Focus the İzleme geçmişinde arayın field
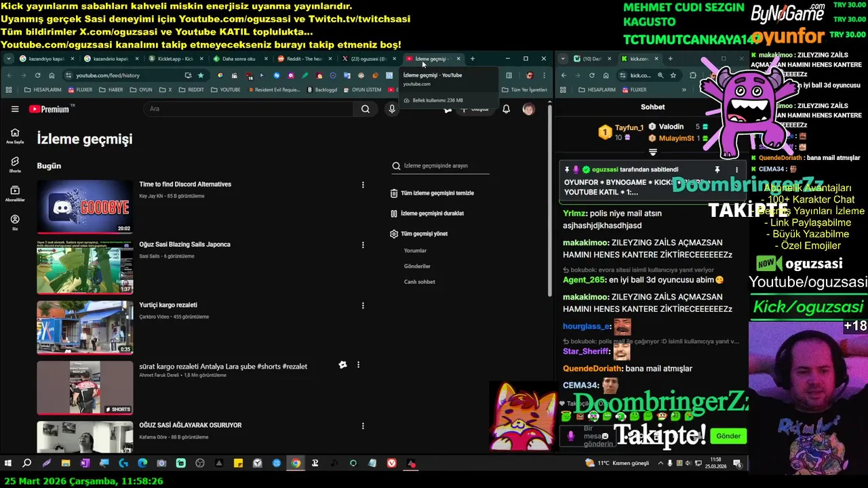 (x=440, y=166)
